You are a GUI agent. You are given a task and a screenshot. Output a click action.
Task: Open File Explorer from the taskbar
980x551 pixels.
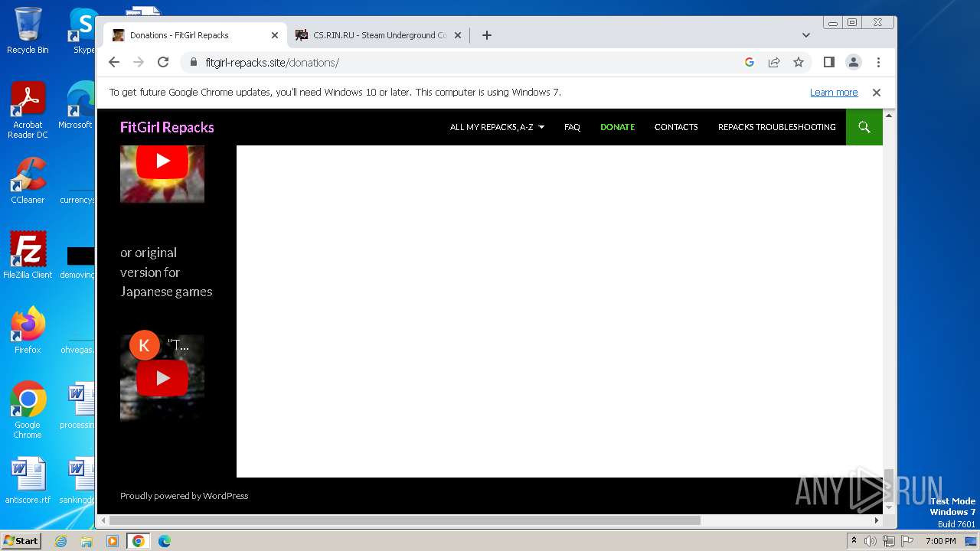click(87, 541)
